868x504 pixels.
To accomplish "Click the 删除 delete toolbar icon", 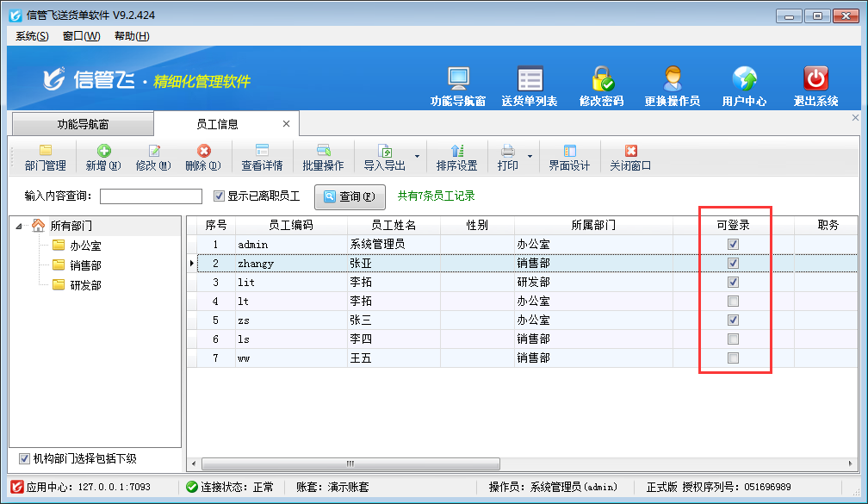I will (203, 152).
